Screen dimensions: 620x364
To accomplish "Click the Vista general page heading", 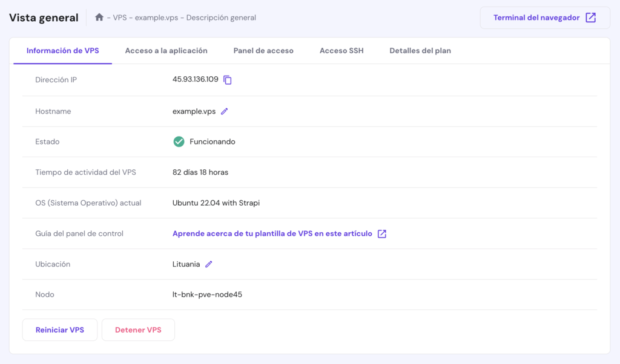I will 44,18.
